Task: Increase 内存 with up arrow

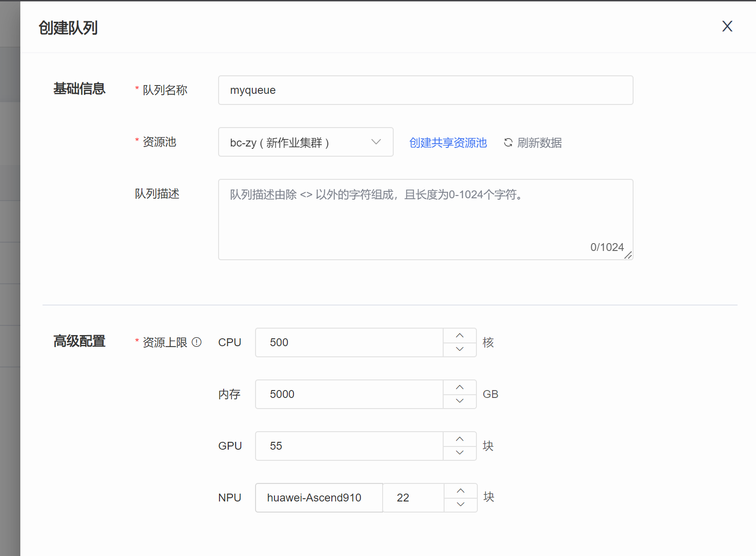Action: tap(460, 387)
